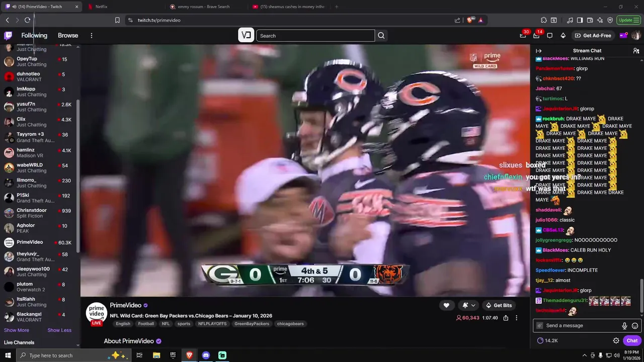
Task: Click the NFLPLAYOFFS tag
Action: point(212,324)
